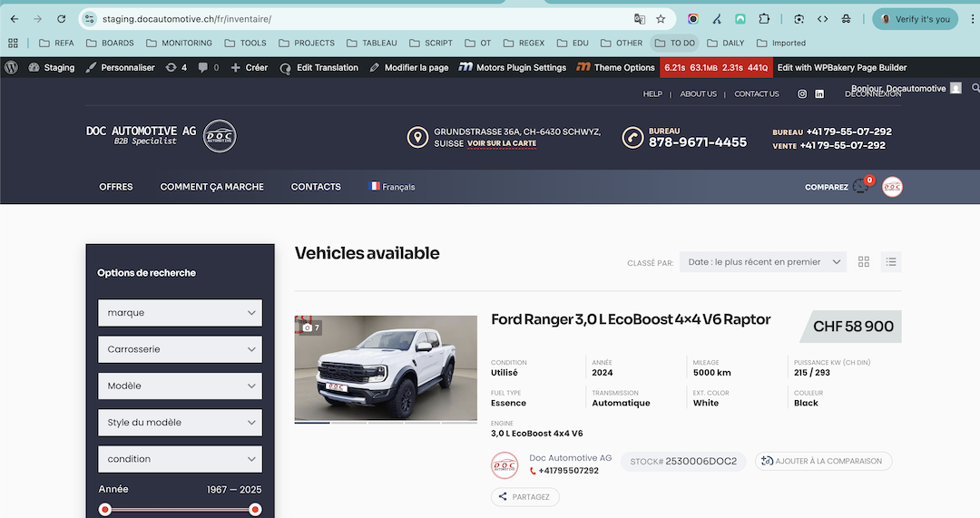Open the TO DO bookmarks folder
980x518 pixels.
pos(674,44)
